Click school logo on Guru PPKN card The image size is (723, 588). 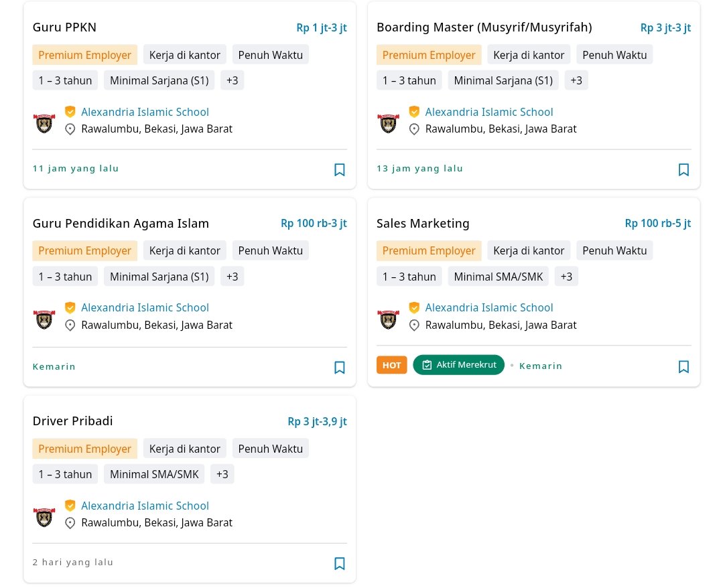pyautogui.click(x=44, y=123)
